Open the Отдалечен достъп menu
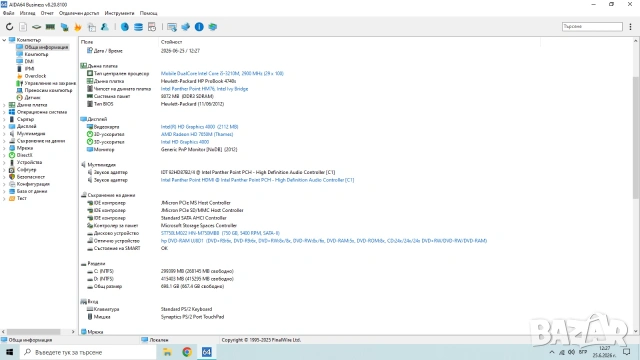 [79, 13]
